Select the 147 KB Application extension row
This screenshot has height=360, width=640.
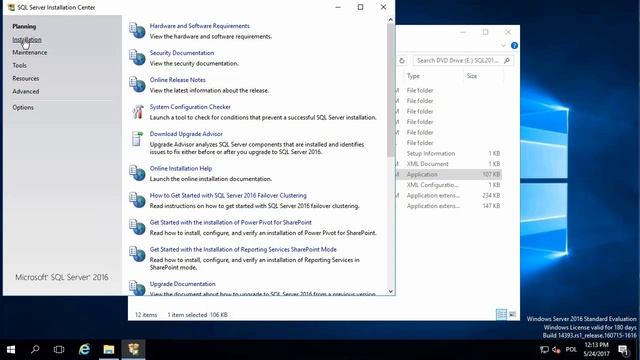(x=449, y=206)
